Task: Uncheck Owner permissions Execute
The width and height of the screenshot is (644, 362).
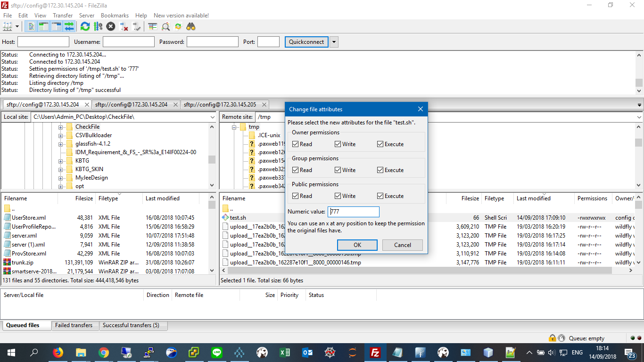Action: (380, 144)
